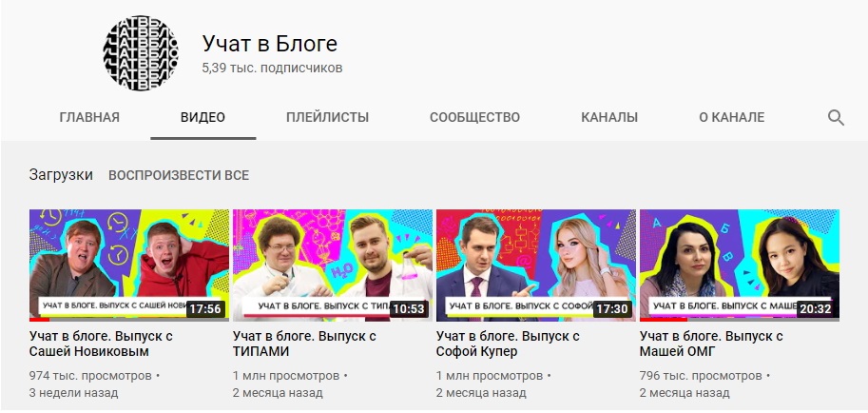
Task: Open the ПЛЕЙЛИСТЫ tab
Action: 327,118
